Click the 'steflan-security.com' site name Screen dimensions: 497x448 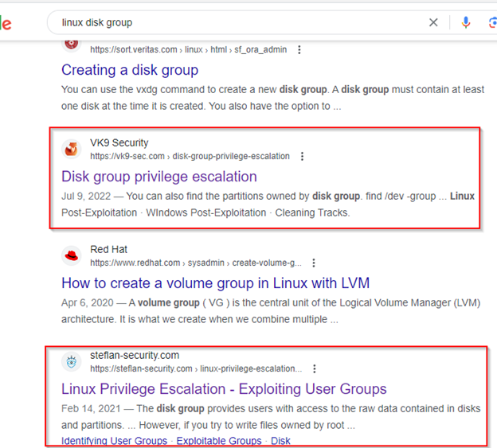click(x=135, y=355)
